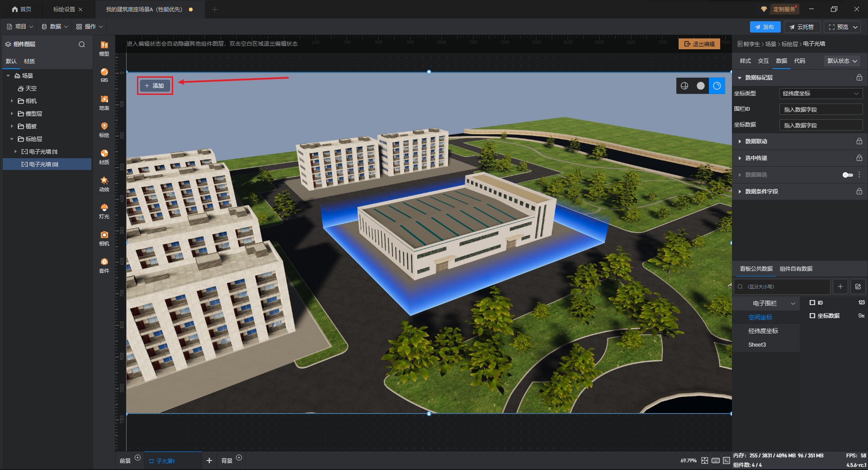Open the 动效 effects icon
Viewport: 868px width, 470px height.
point(104,183)
